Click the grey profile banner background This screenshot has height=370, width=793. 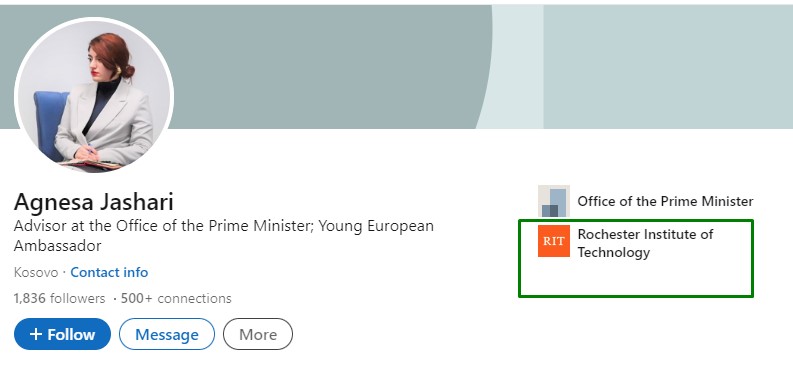[x=329, y=66]
